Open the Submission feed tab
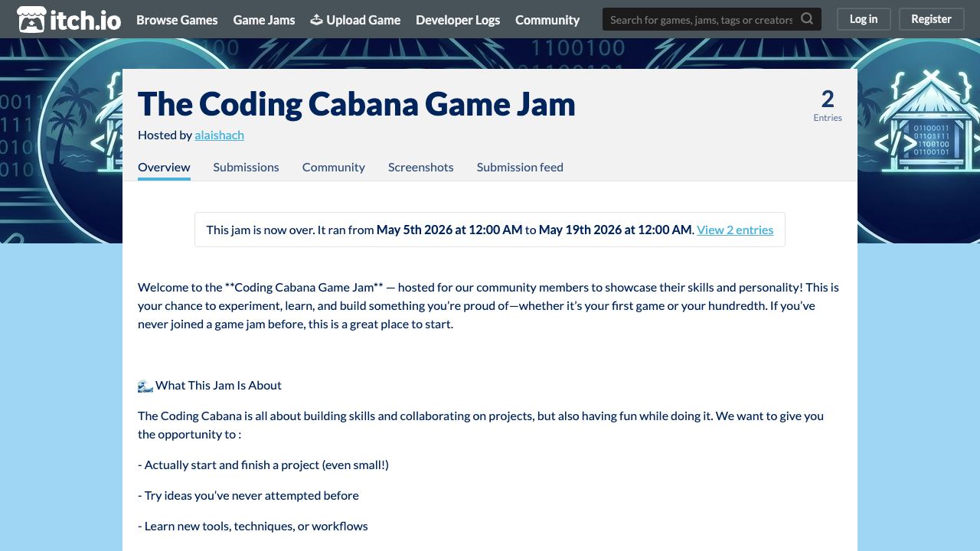980x551 pixels. tap(520, 167)
